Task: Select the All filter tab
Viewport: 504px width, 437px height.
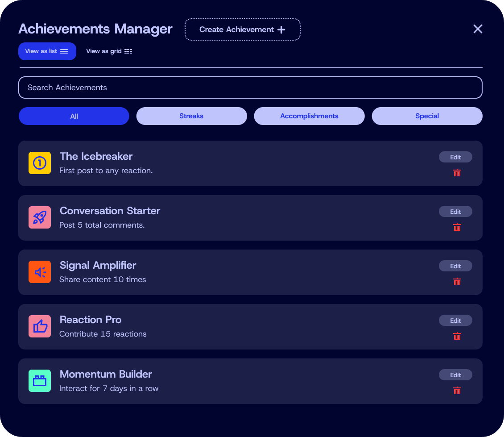Action: tap(74, 116)
